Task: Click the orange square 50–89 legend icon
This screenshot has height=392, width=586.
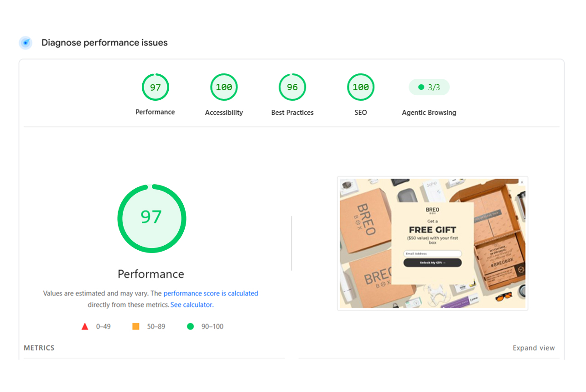Action: pos(135,326)
